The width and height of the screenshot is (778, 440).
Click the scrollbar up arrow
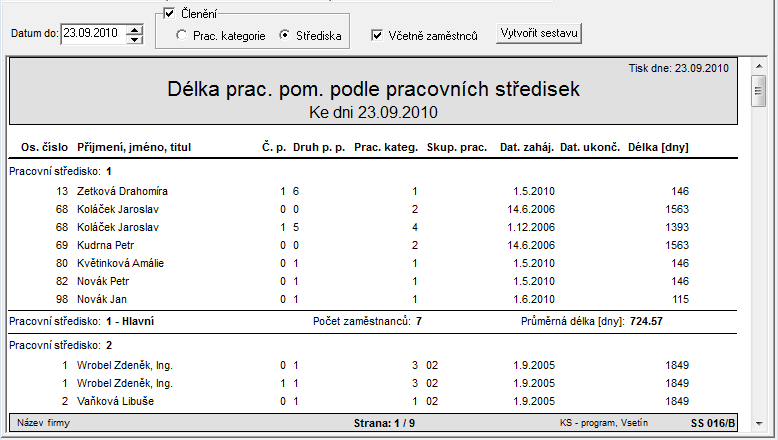759,66
